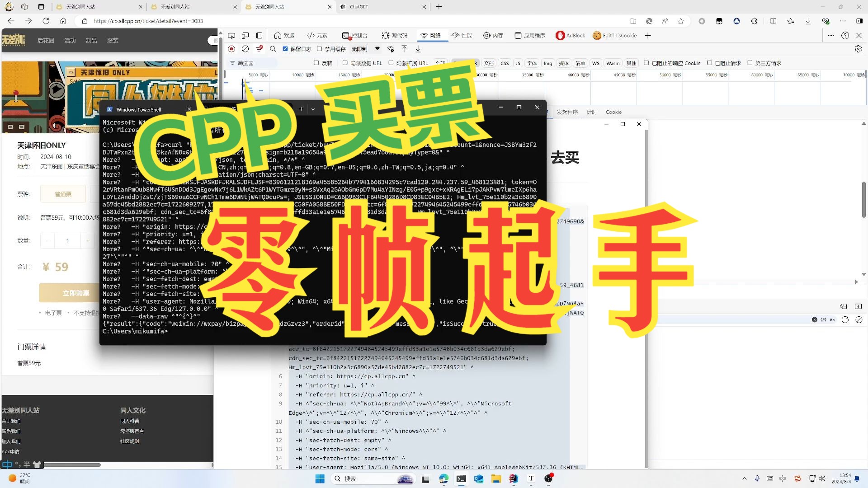Open DevTools more options ellipsis
This screenshot has width=868, height=488.
[x=831, y=35]
